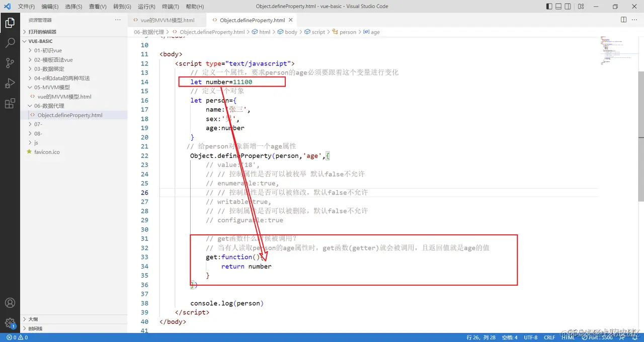The width and height of the screenshot is (644, 342).
Task: Open the 编辑(E) menu
Action: click(x=50, y=7)
